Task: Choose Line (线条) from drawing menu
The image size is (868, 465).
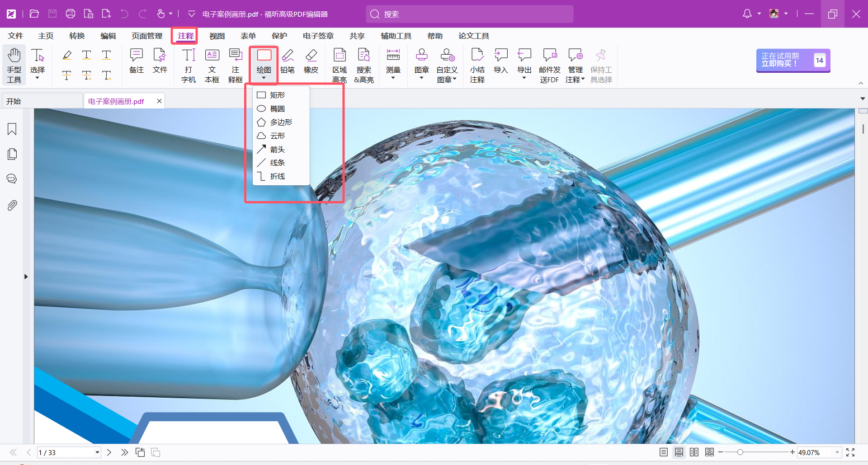Action: coord(281,163)
